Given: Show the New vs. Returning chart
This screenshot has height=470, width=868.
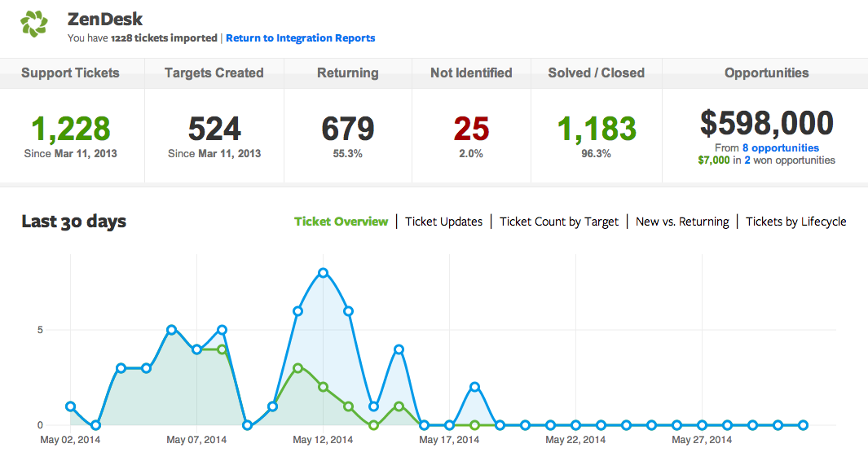Looking at the screenshot, I should [682, 222].
